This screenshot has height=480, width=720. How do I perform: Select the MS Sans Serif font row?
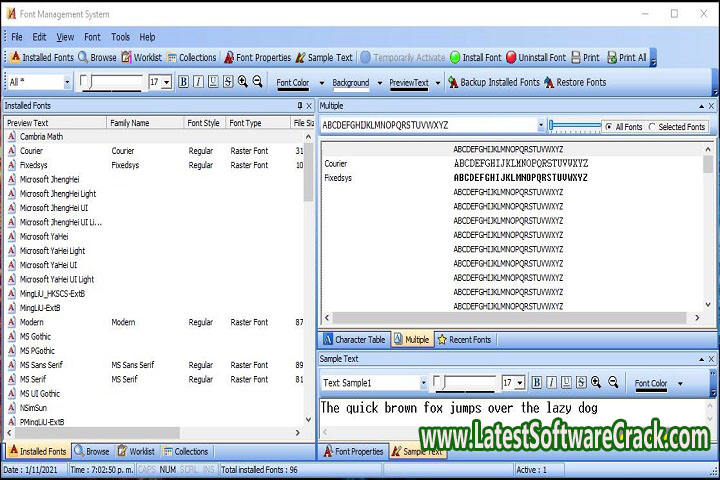pyautogui.click(x=155, y=365)
